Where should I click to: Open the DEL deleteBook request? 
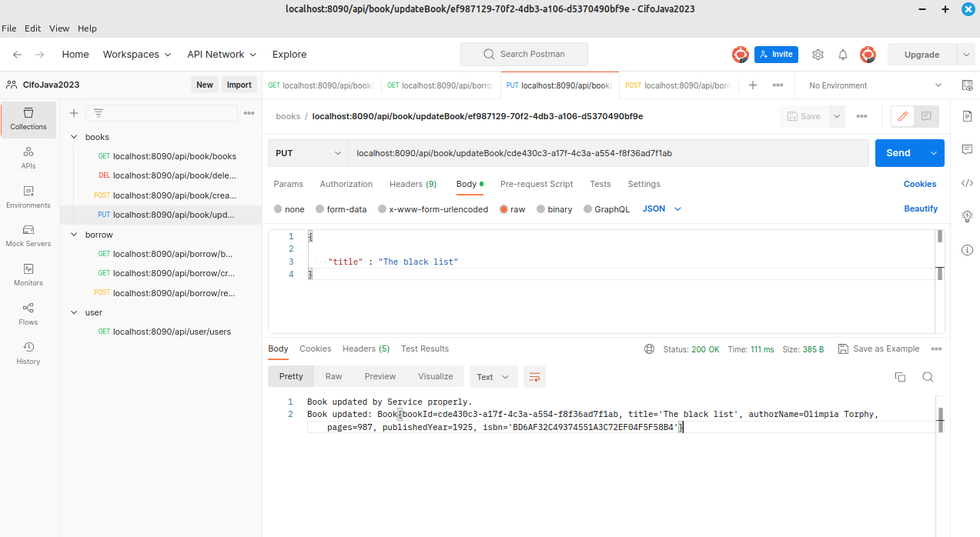(167, 176)
